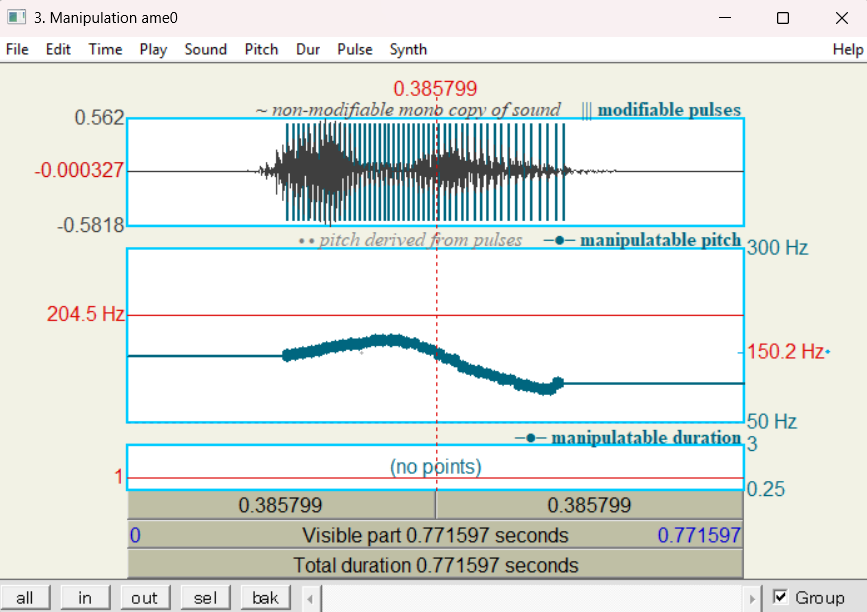Click the window title '3. Manipulation ame0'
Image resolution: width=867 pixels, height=612 pixels.
tap(106, 18)
